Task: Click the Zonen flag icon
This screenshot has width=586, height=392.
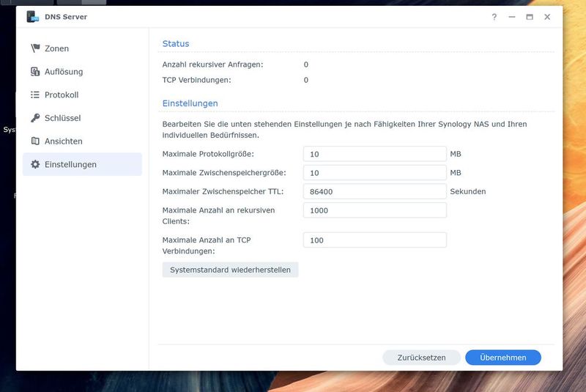Action: pyautogui.click(x=35, y=48)
